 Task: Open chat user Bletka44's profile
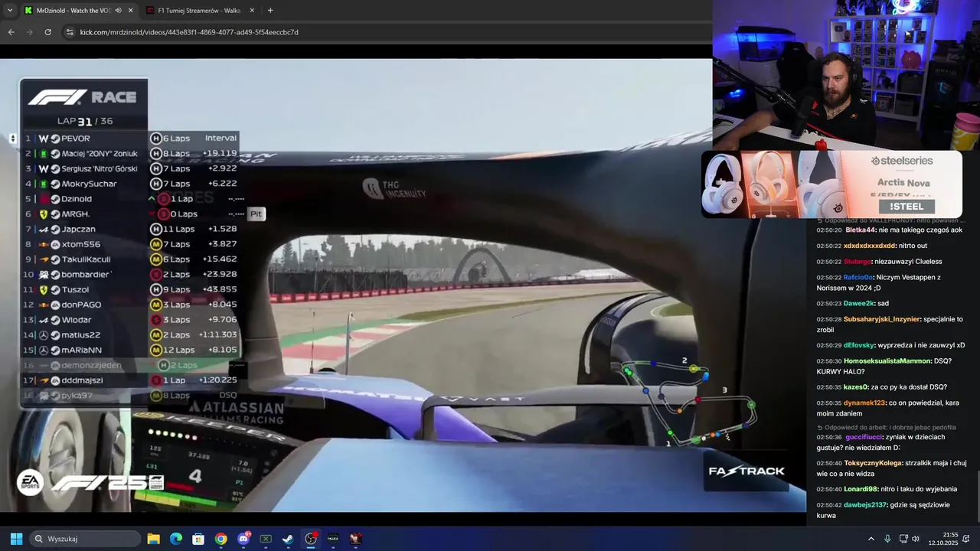pyautogui.click(x=859, y=230)
